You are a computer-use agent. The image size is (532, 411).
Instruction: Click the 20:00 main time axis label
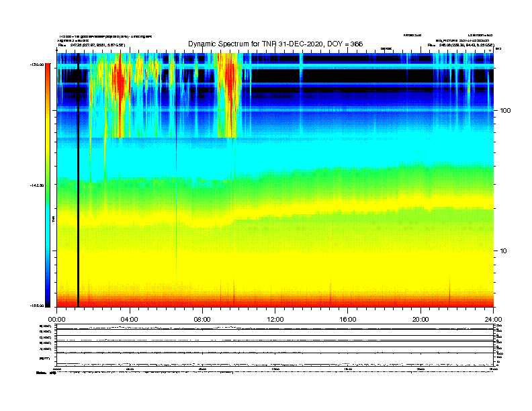point(420,320)
